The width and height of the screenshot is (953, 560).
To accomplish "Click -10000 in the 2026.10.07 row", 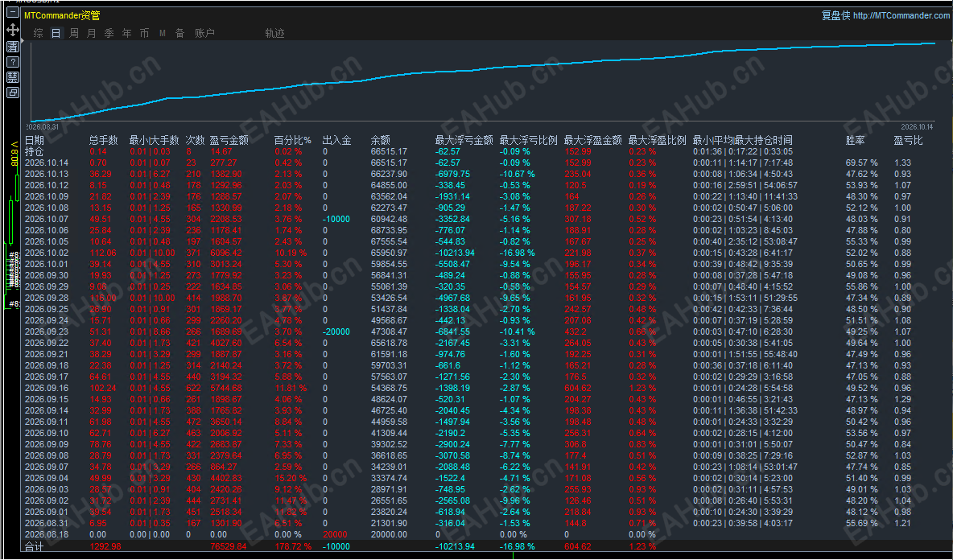I will (336, 219).
